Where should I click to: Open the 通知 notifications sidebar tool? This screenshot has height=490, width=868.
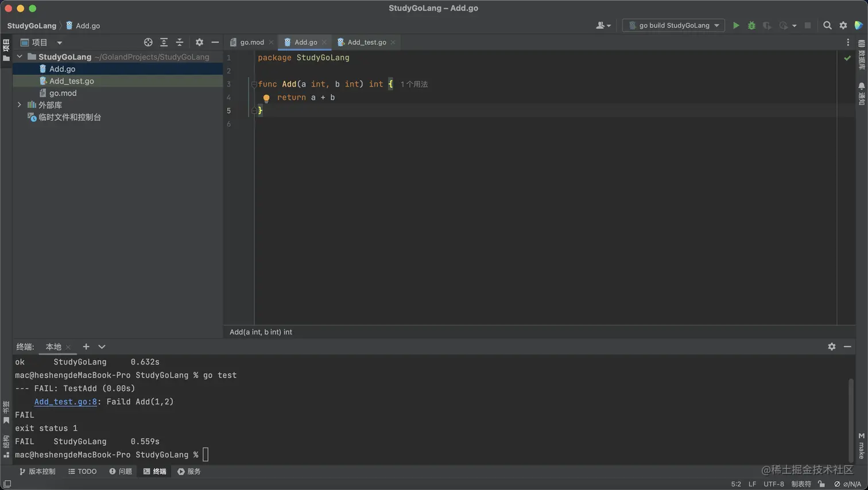coord(862,94)
